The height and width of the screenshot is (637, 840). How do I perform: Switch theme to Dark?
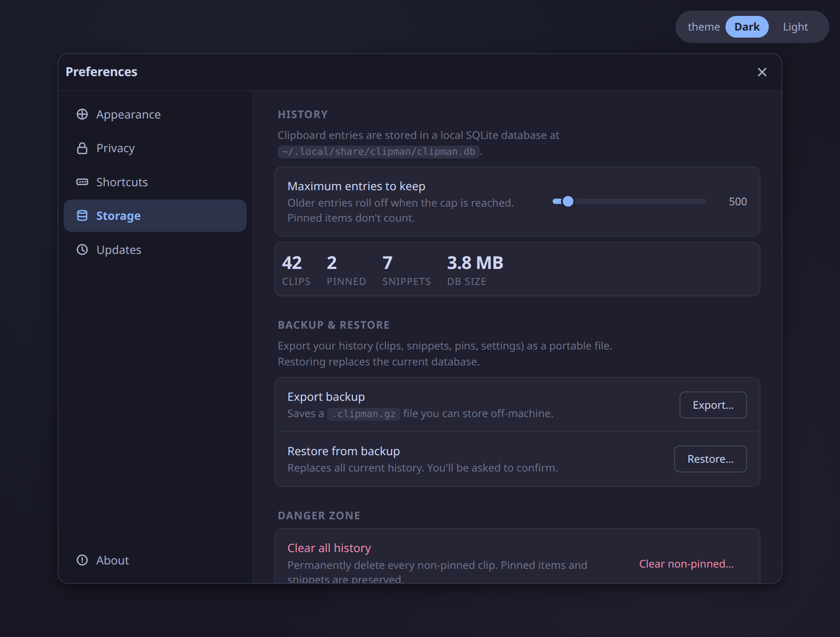click(747, 27)
